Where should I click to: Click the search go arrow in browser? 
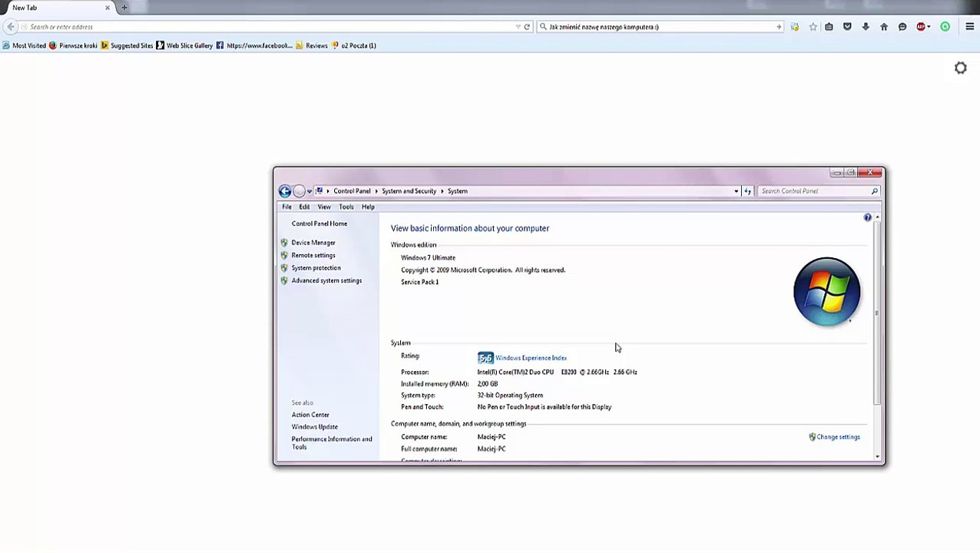pos(778,27)
